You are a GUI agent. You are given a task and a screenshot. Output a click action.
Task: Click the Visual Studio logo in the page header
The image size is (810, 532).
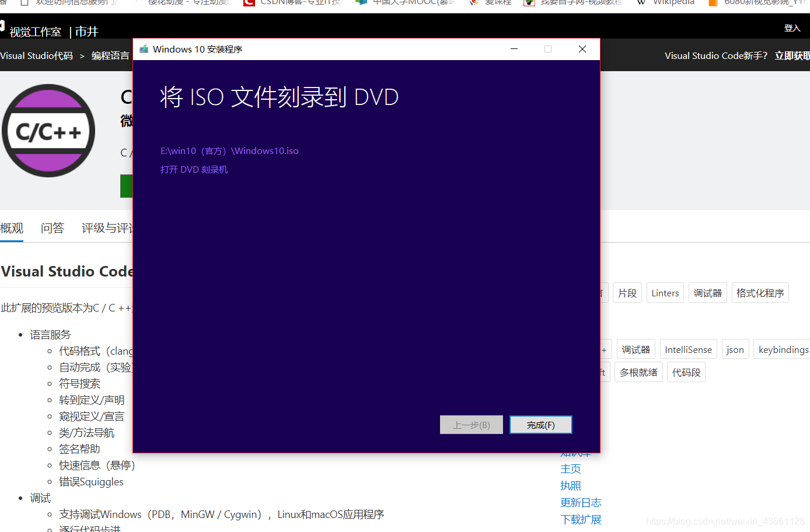[2, 27]
